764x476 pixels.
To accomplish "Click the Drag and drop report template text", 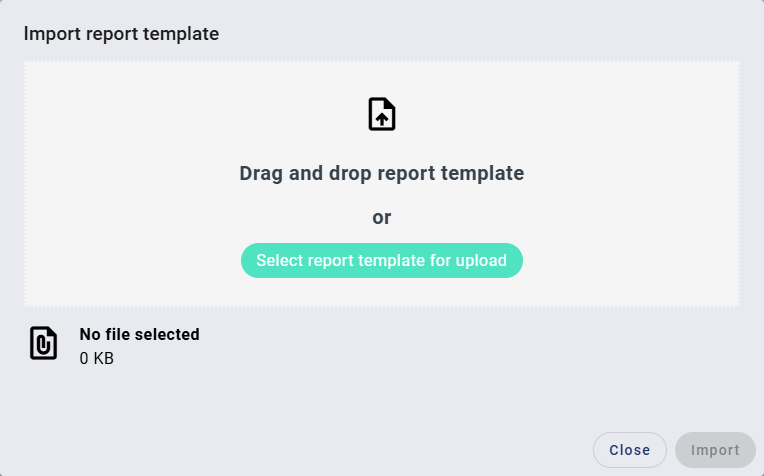I will point(382,173).
